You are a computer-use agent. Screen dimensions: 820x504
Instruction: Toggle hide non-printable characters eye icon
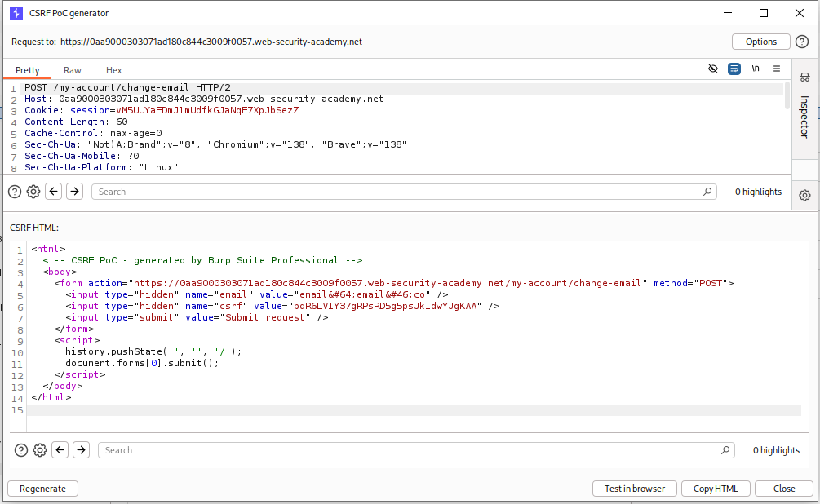(x=713, y=69)
